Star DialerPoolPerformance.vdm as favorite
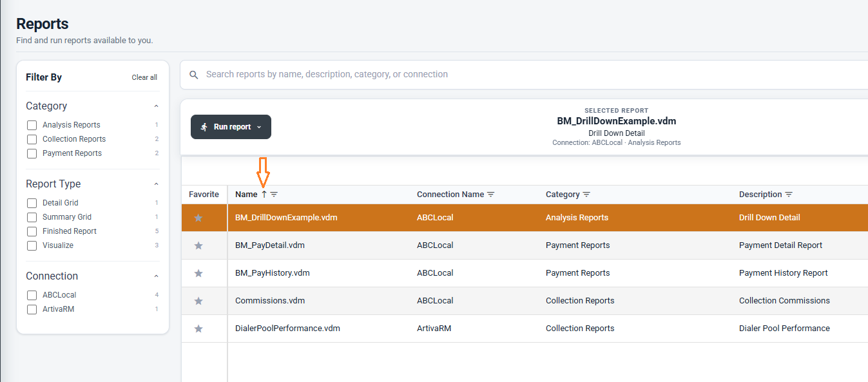The height and width of the screenshot is (382, 868). tap(198, 329)
